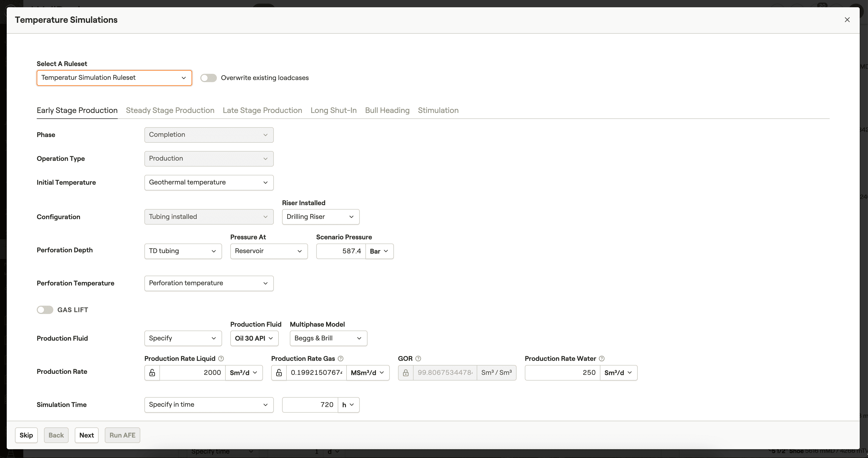This screenshot has width=868, height=458.
Task: Open the Bull Heading tab
Action: pyautogui.click(x=387, y=110)
